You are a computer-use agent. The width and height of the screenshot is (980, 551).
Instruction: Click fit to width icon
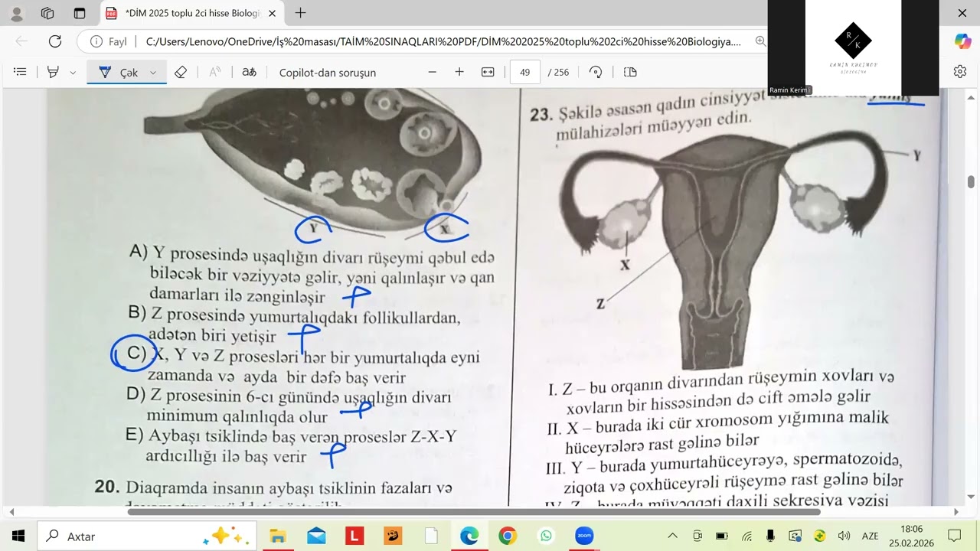click(488, 72)
